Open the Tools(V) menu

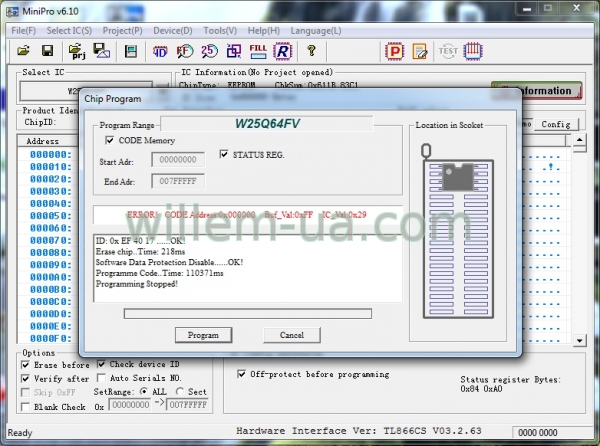220,31
